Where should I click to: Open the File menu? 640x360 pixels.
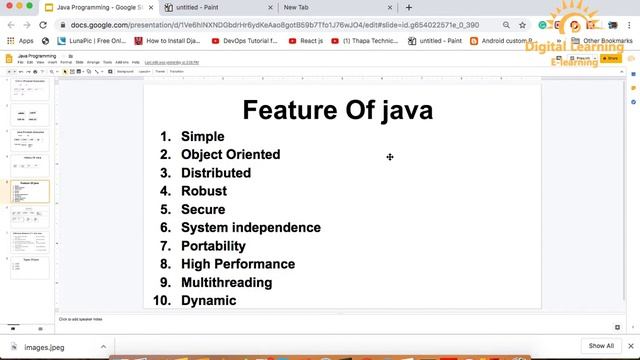(x=20, y=62)
